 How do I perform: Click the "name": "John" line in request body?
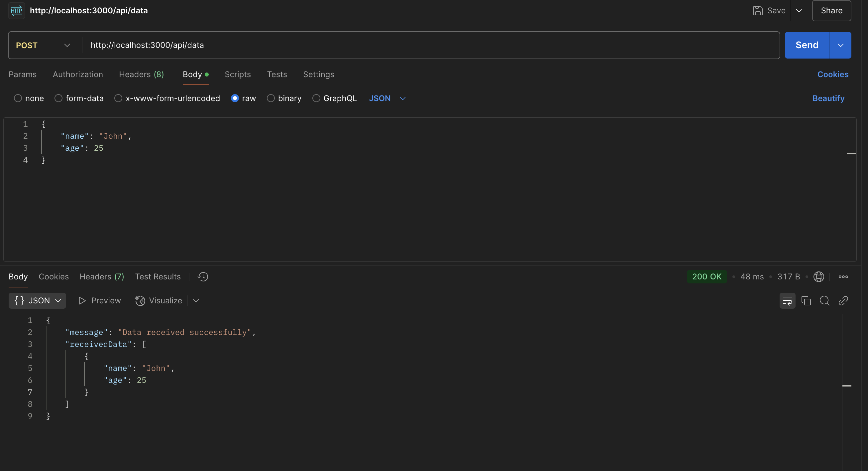pos(96,136)
